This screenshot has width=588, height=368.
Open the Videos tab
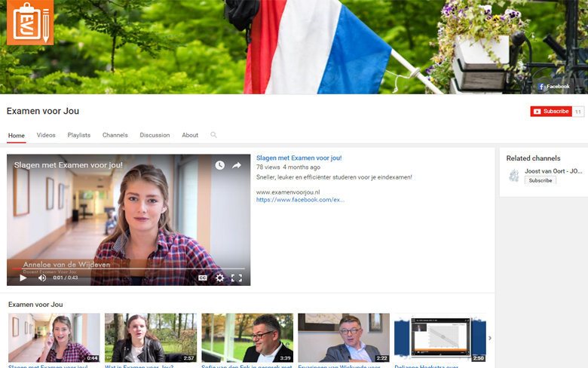pyautogui.click(x=46, y=135)
